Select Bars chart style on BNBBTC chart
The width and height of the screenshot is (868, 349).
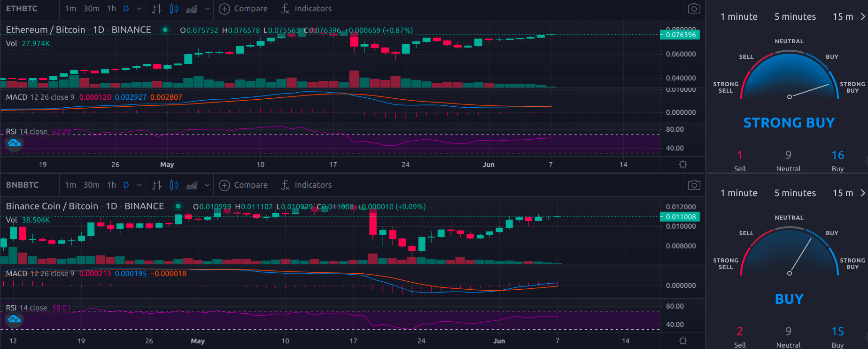click(157, 185)
